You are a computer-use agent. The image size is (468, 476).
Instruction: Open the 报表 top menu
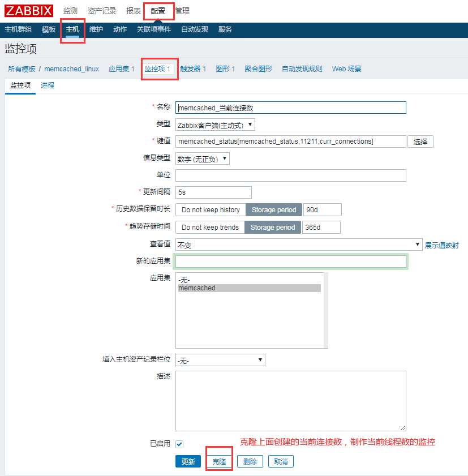click(x=133, y=11)
